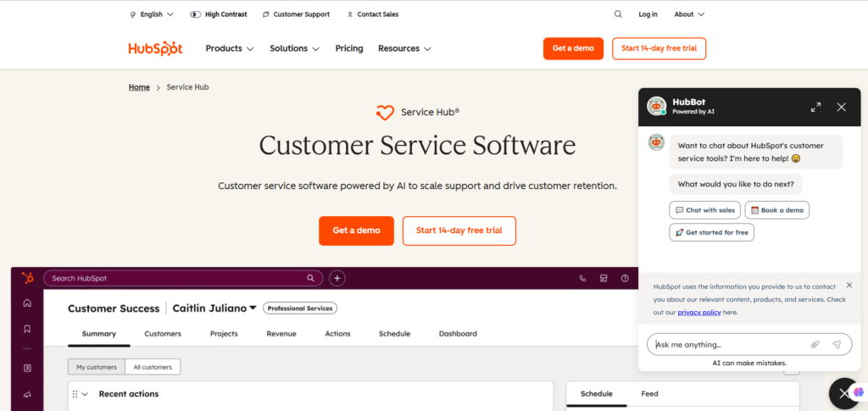Viewport: 868px width, 411px height.
Task: Click the phone calling icon in the purple bar
Action: (x=582, y=278)
